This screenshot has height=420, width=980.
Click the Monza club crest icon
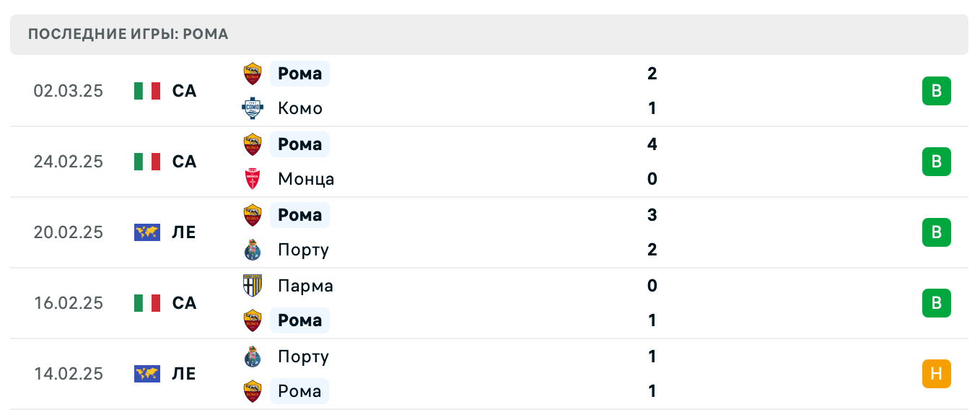253,179
